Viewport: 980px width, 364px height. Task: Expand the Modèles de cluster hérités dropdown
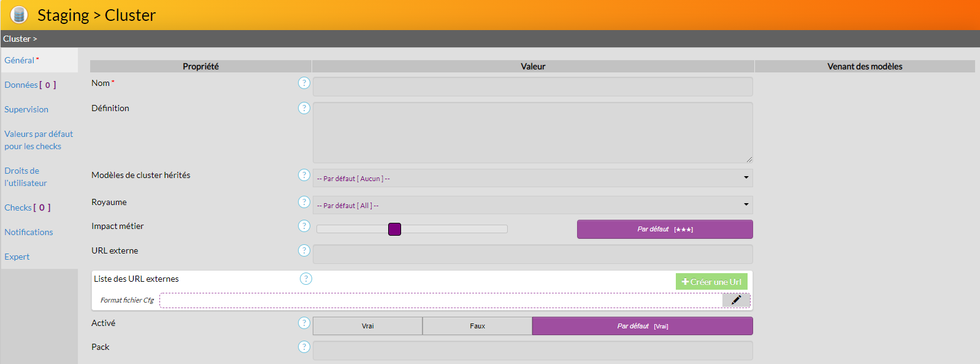coord(532,179)
